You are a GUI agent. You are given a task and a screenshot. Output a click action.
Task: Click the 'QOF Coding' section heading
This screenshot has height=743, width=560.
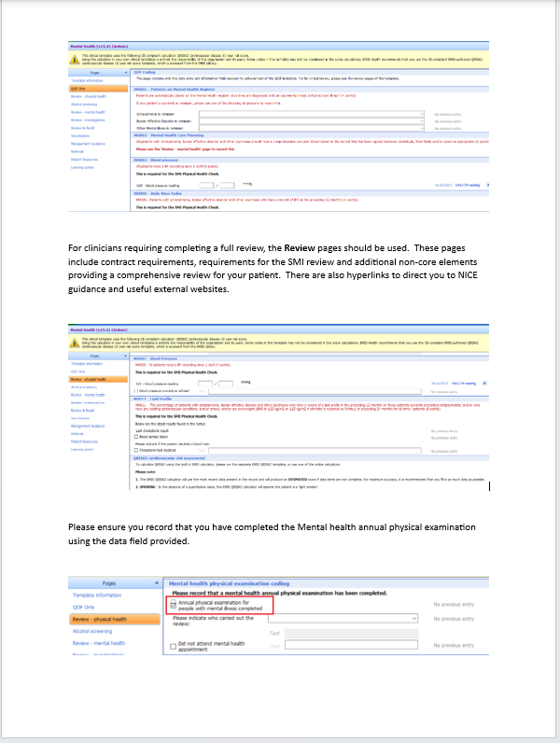[x=145, y=73]
